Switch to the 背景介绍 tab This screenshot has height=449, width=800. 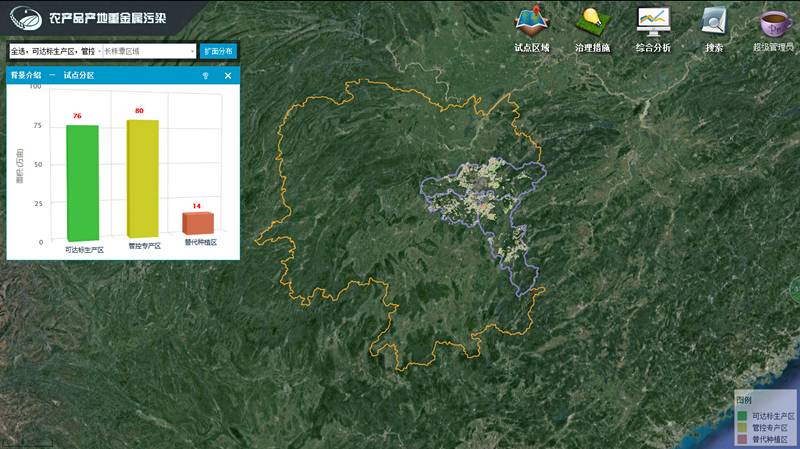(26, 76)
